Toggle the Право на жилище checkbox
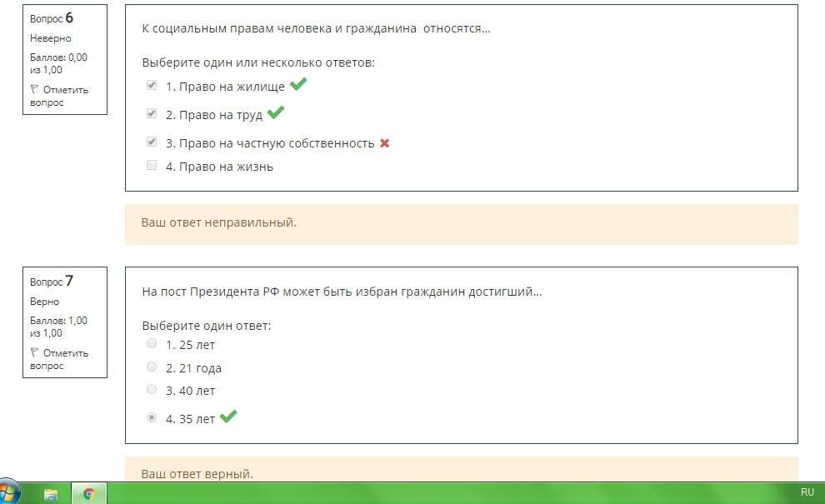This screenshot has height=504, width=825. 152,85
